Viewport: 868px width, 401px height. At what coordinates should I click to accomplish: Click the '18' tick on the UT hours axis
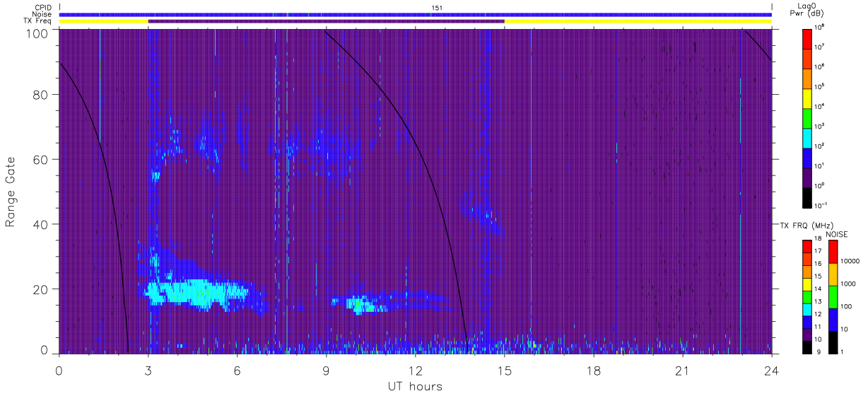[x=594, y=370]
